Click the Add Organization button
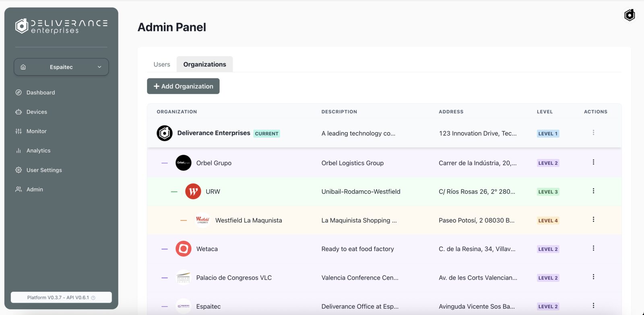Viewport: 644px width, 315px height. point(183,86)
